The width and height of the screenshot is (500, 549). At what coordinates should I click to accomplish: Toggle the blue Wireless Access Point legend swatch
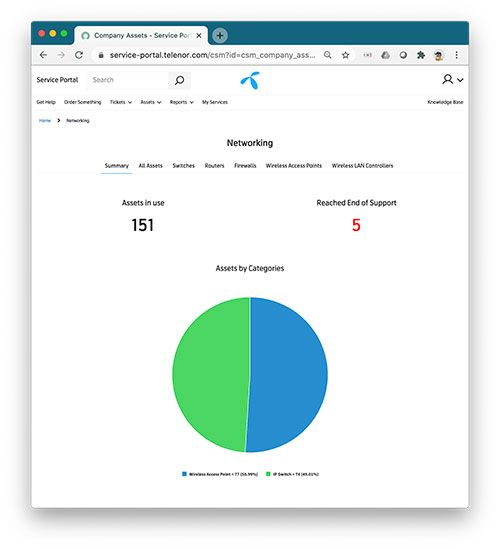coord(184,474)
